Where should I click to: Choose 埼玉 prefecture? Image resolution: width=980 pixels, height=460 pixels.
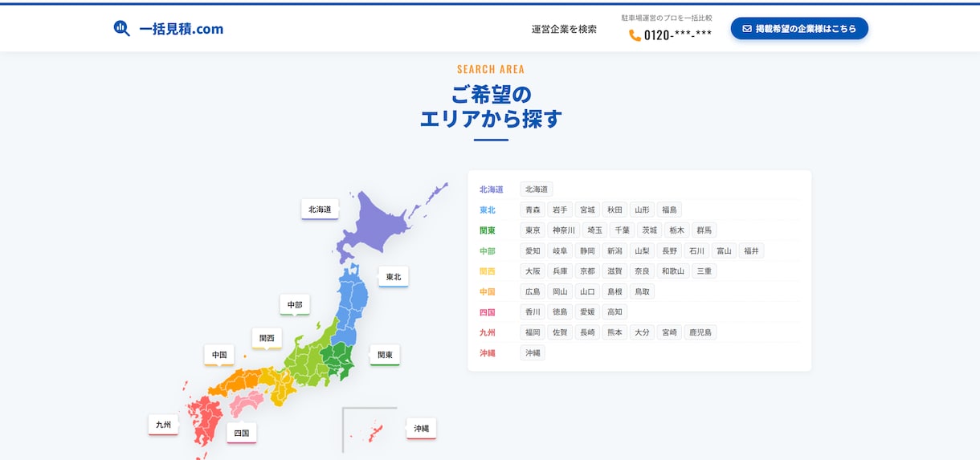pyautogui.click(x=594, y=230)
